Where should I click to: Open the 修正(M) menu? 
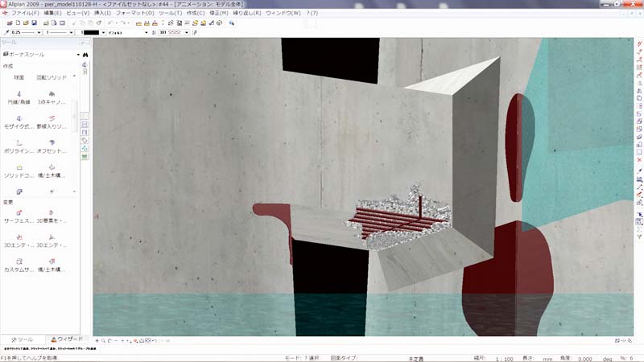click(x=218, y=13)
